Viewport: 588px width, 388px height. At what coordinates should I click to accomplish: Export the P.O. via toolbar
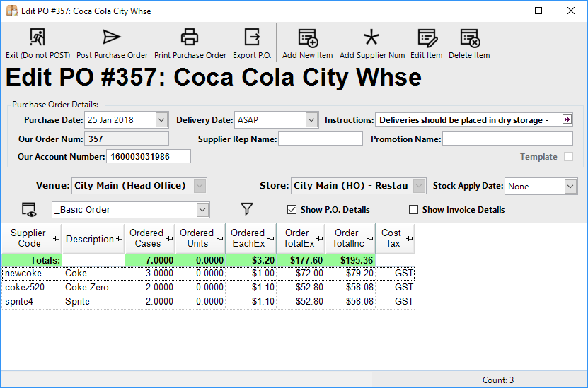252,37
